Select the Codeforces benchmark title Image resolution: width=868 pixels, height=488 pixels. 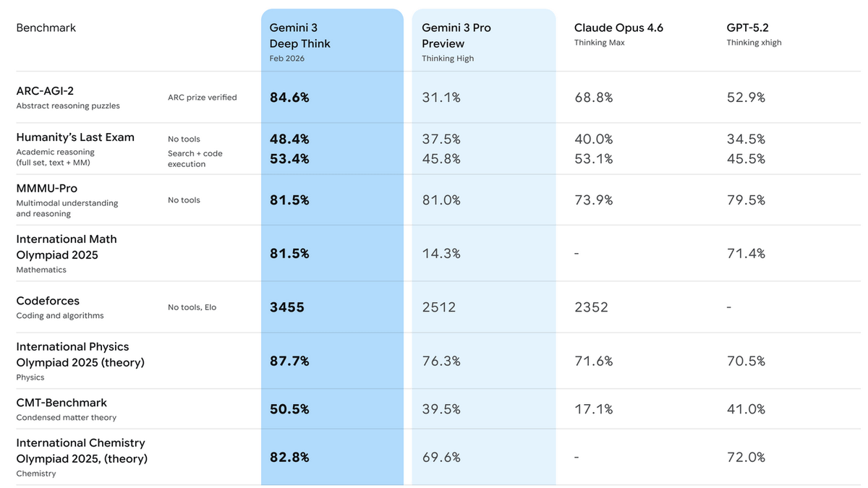[x=48, y=301]
